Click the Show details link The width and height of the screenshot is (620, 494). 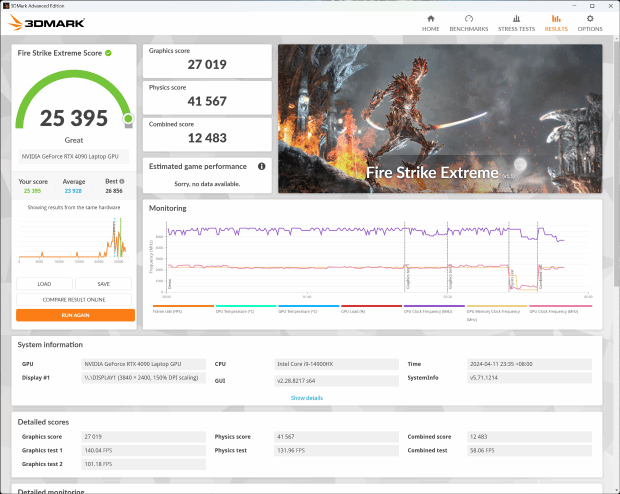pos(307,398)
